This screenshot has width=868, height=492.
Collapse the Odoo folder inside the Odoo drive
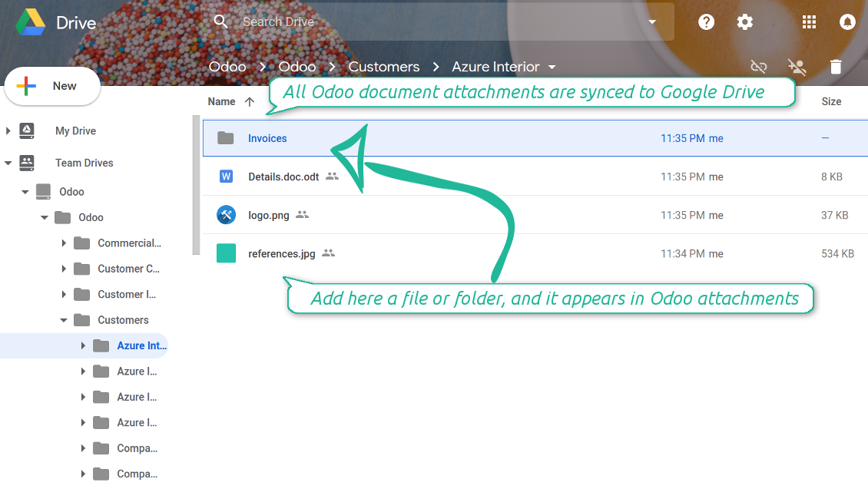pos(45,217)
